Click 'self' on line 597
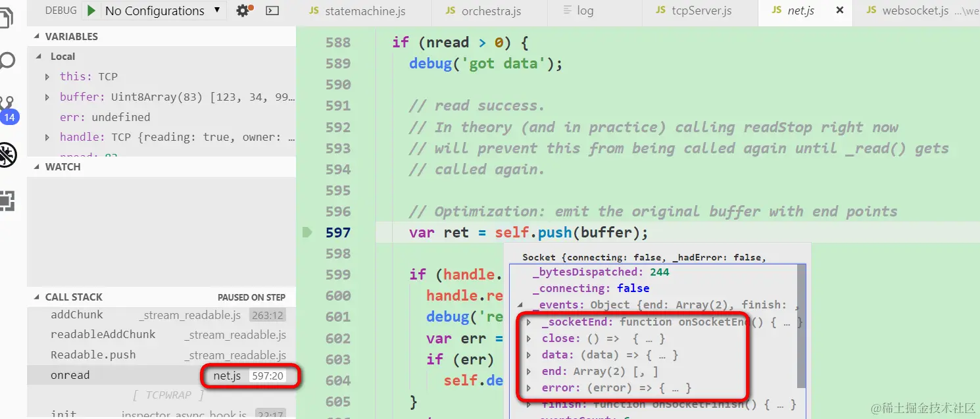This screenshot has height=419, width=980. 512,233
